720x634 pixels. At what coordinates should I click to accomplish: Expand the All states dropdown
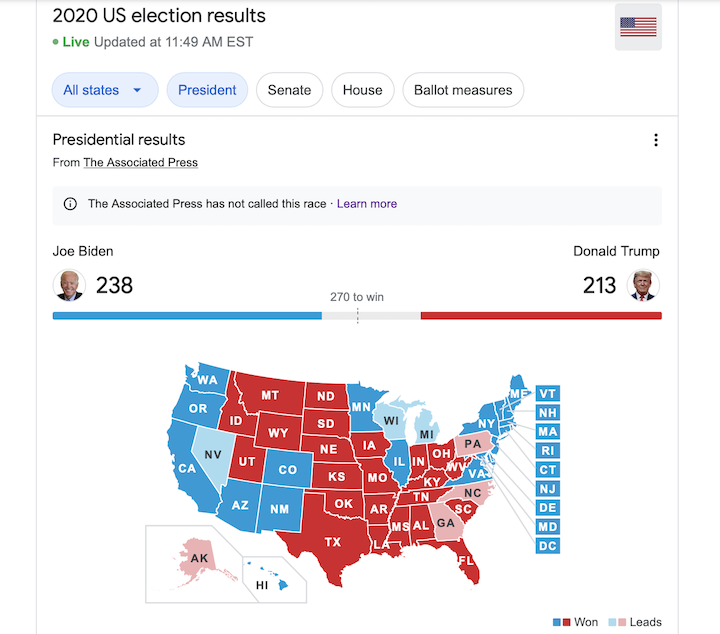pyautogui.click(x=105, y=90)
